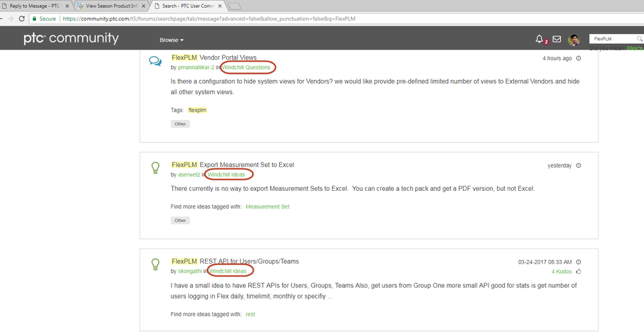This screenshot has height=334, width=644.
Task: Click the rest tag link
Action: tap(250, 314)
